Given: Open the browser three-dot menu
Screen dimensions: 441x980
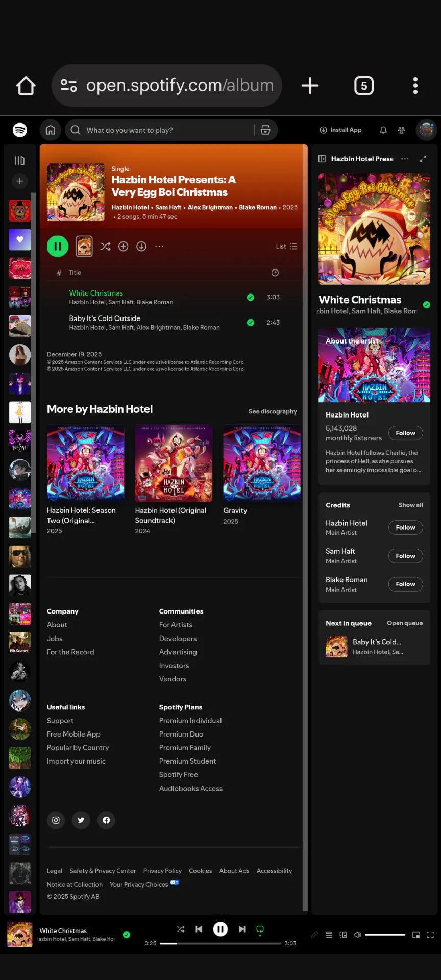Looking at the screenshot, I should (x=415, y=86).
